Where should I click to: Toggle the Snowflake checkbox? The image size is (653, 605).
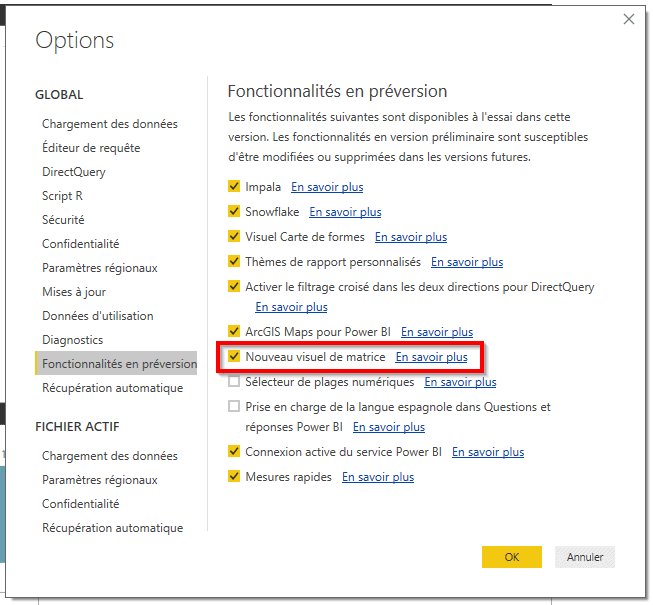234,212
